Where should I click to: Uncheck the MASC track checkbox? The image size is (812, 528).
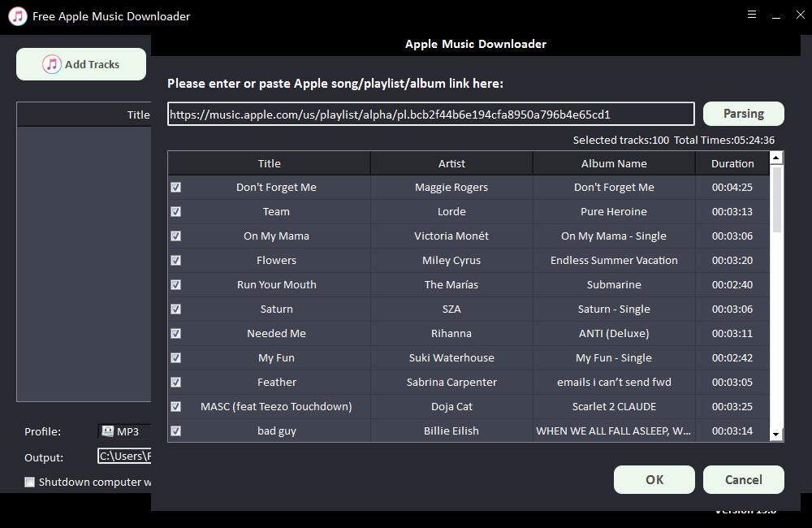point(176,406)
